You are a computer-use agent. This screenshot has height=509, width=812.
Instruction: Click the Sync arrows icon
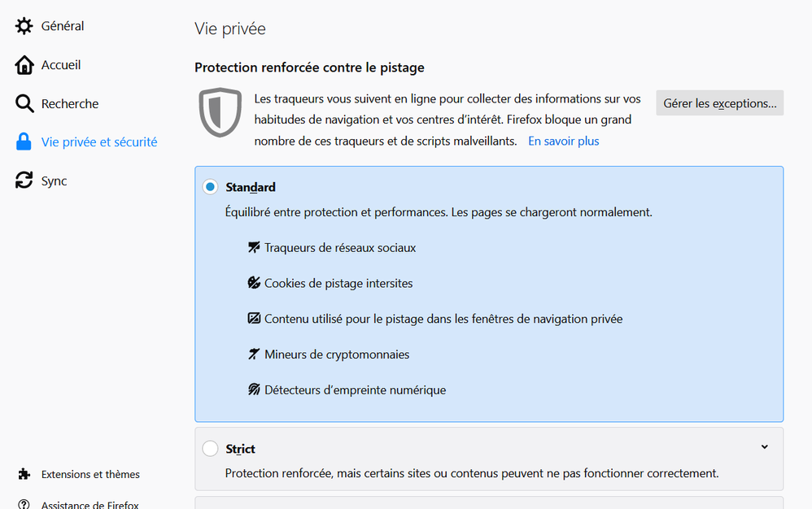point(24,180)
